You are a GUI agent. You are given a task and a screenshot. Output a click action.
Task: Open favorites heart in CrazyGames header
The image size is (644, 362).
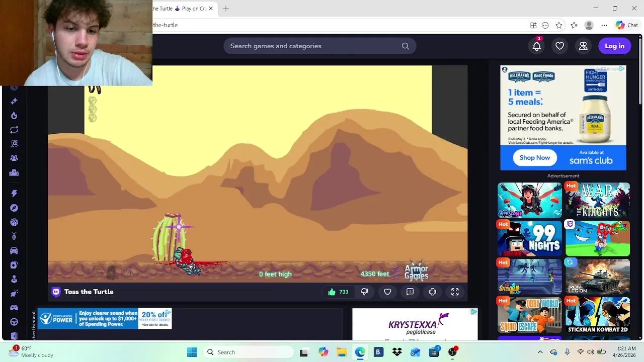[560, 46]
